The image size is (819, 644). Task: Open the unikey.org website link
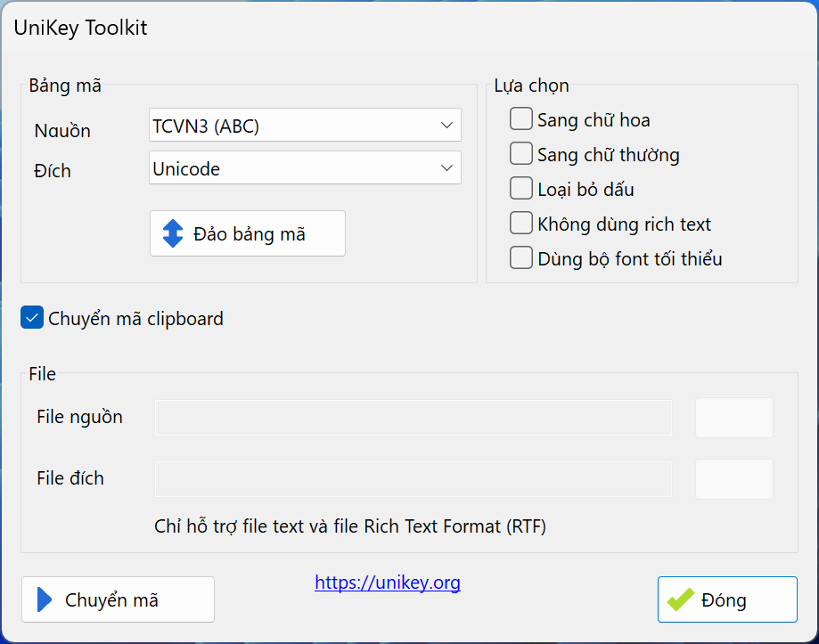387,582
